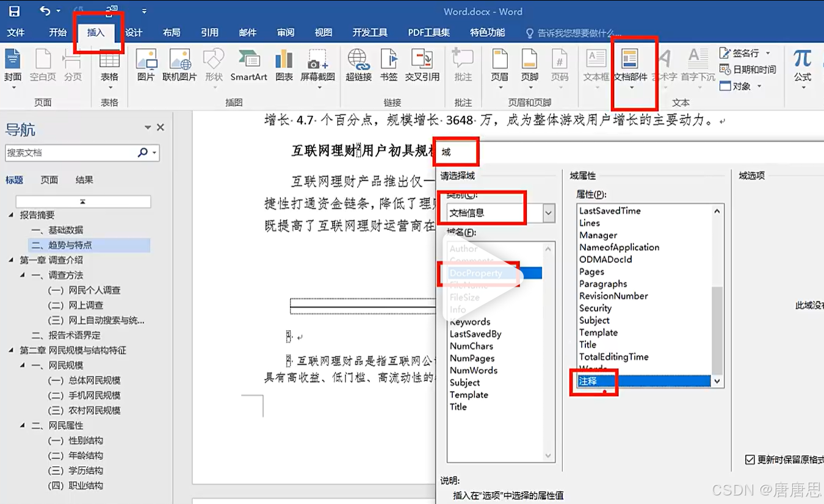Insert a Hyperlink (超链接)
Image resolution: width=824 pixels, height=504 pixels.
[x=358, y=66]
